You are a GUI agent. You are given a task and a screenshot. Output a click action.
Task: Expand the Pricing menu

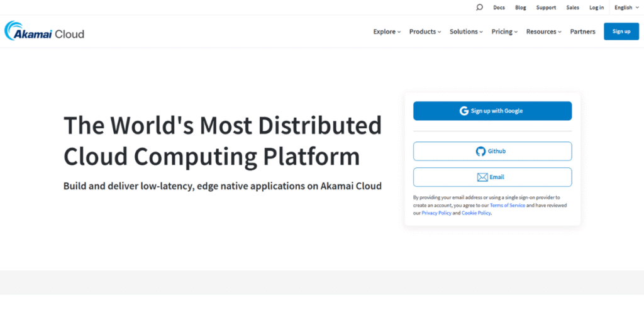click(x=504, y=31)
